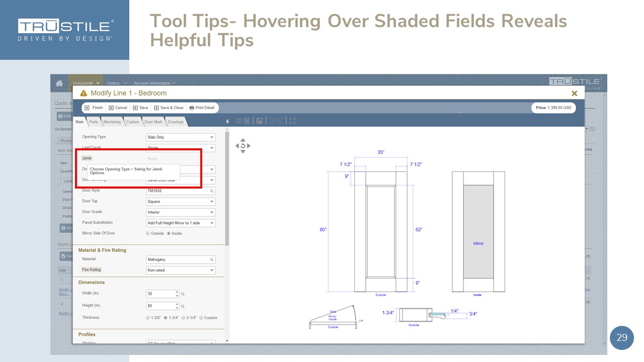Screen dimensions: 644x362
Task: Switch to the Machining tab
Action: click(x=112, y=122)
